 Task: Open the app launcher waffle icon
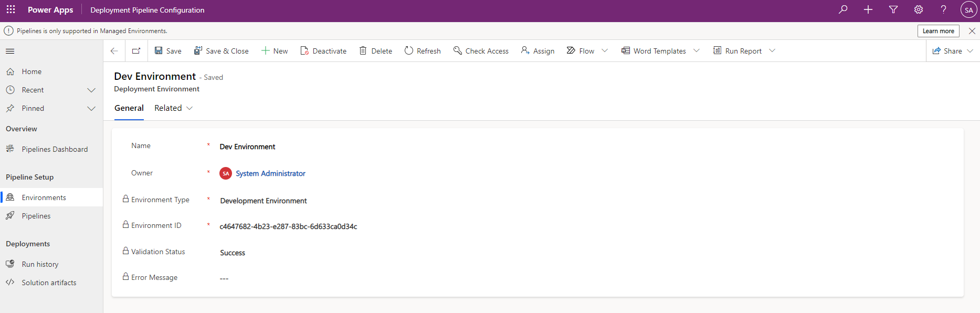coord(10,9)
